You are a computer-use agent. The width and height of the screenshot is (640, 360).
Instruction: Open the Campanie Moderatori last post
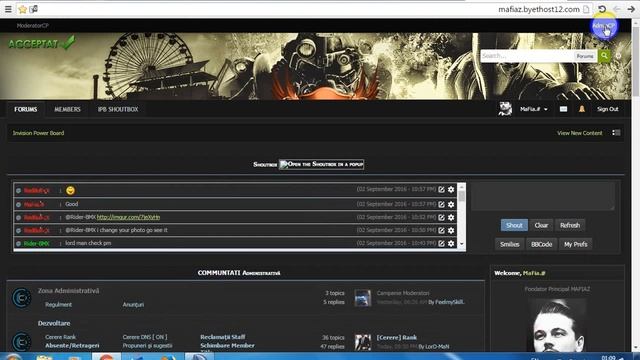pos(403,293)
